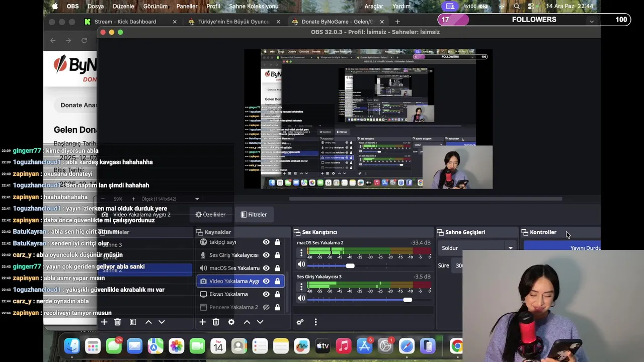The image size is (644, 362).
Task: Open source properties gear in Kaynaklar toolbar
Action: point(231,322)
